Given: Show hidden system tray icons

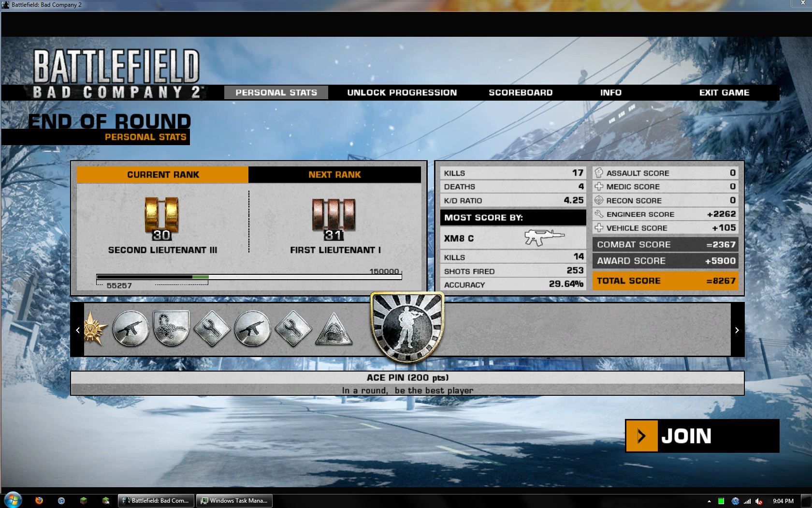Looking at the screenshot, I should click(709, 501).
